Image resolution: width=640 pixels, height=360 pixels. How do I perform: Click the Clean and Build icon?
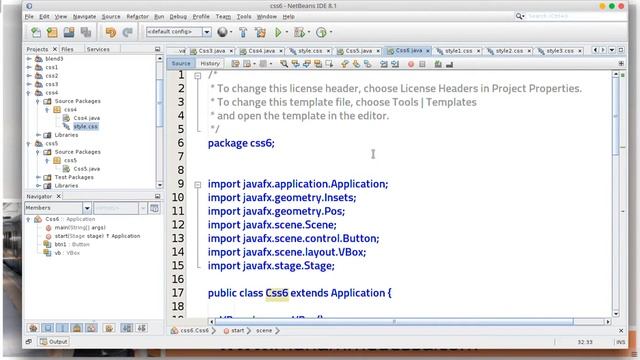pos(260,32)
